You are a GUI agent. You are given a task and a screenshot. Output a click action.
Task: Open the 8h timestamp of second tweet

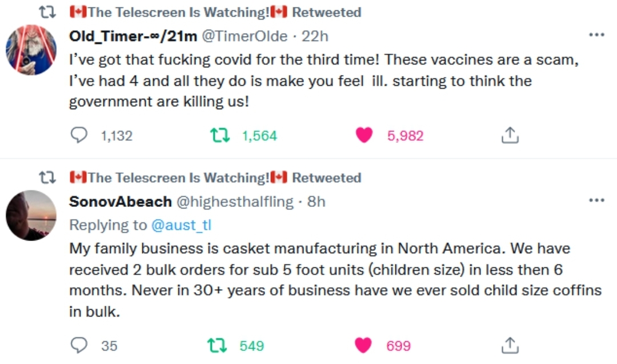[316, 201]
